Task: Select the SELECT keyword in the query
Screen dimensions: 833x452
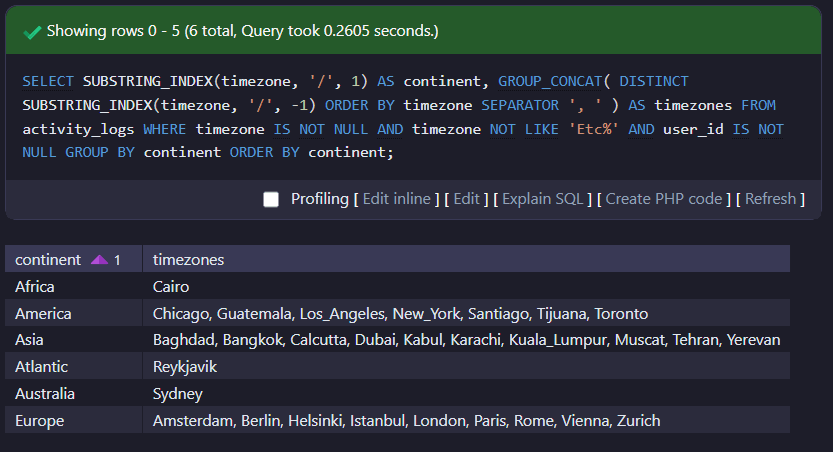Action: [x=48, y=81]
